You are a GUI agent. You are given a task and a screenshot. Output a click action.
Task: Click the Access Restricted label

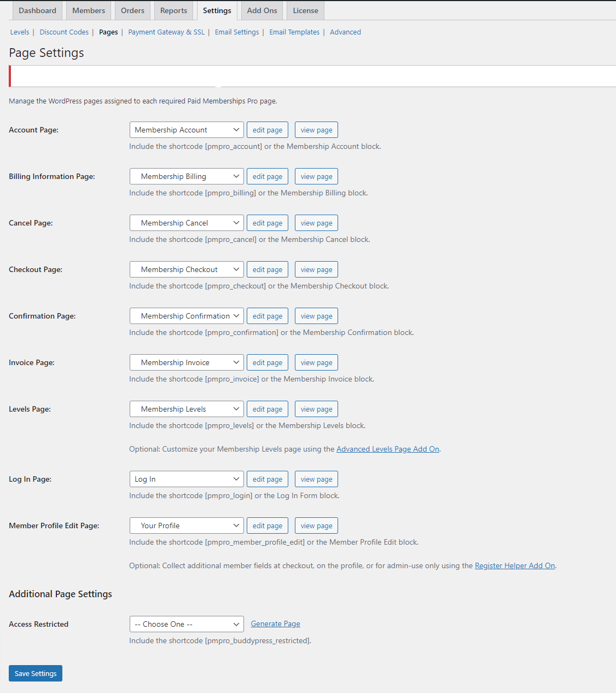coord(38,624)
